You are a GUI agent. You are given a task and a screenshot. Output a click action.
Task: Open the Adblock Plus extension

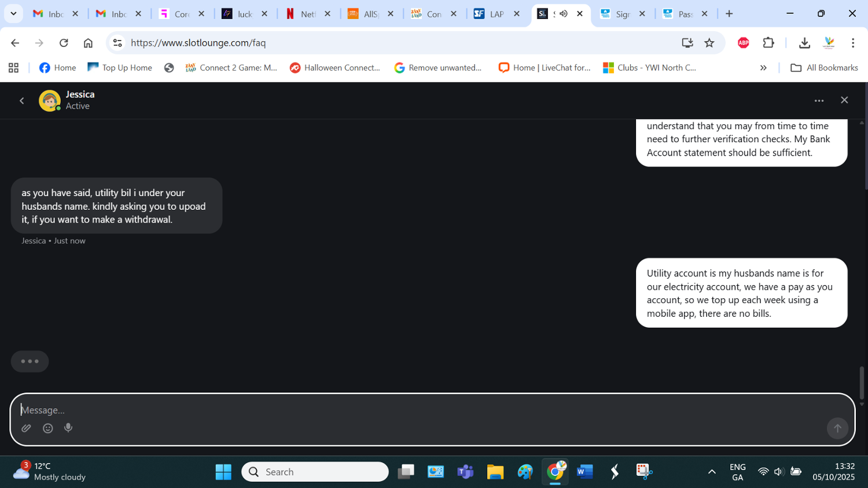click(x=743, y=43)
